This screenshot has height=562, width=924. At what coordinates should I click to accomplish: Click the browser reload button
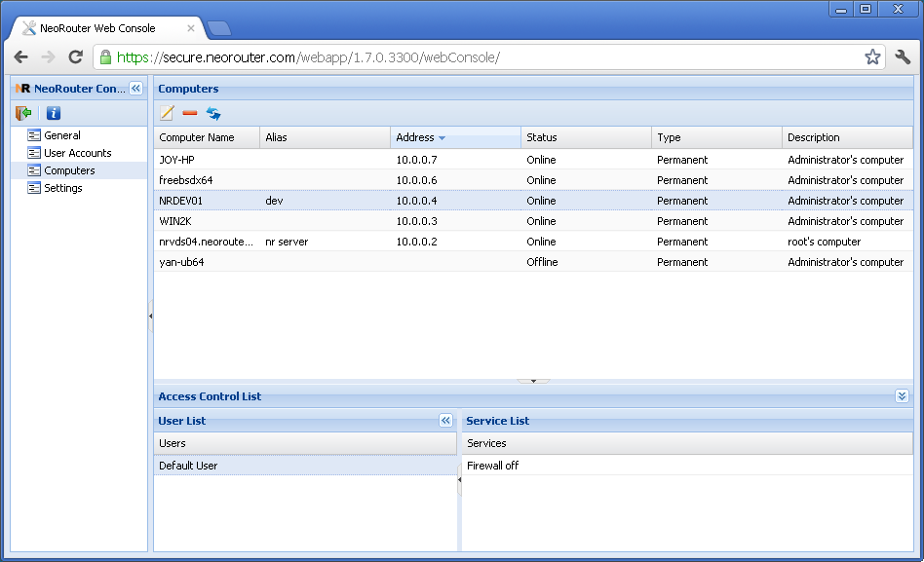[x=75, y=57]
